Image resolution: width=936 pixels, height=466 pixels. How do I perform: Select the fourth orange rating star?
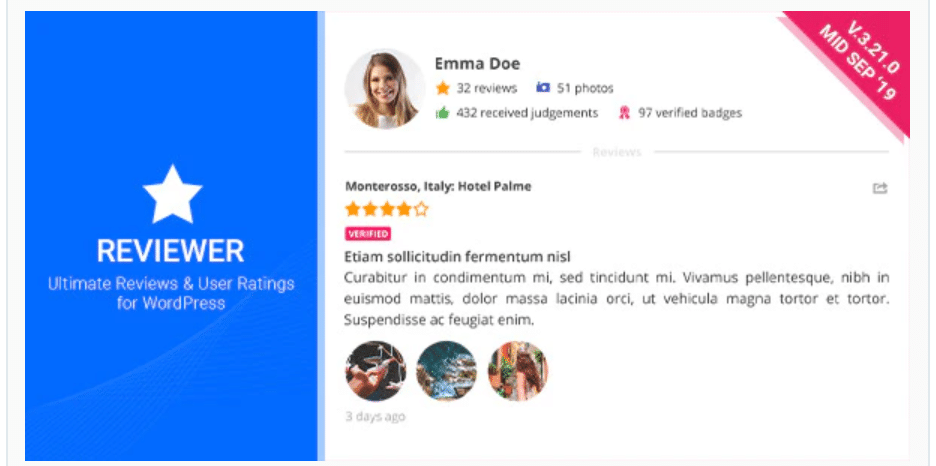404,209
